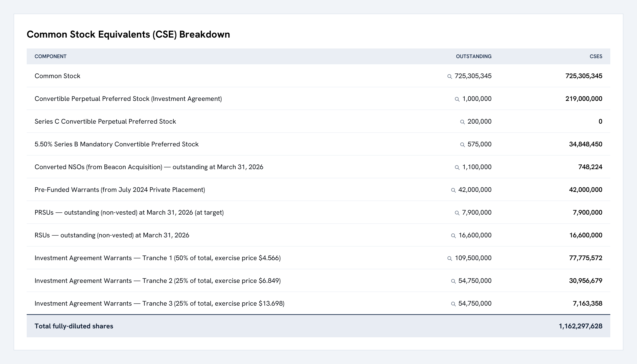Click the PRSUs outstanding (non-vested) label

pyautogui.click(x=129, y=212)
